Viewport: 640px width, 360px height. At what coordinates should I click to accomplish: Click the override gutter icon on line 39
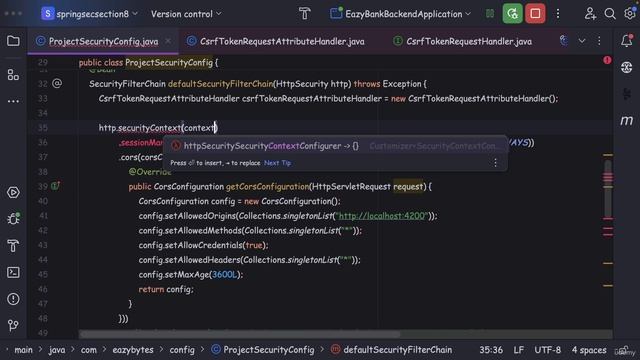55,186
